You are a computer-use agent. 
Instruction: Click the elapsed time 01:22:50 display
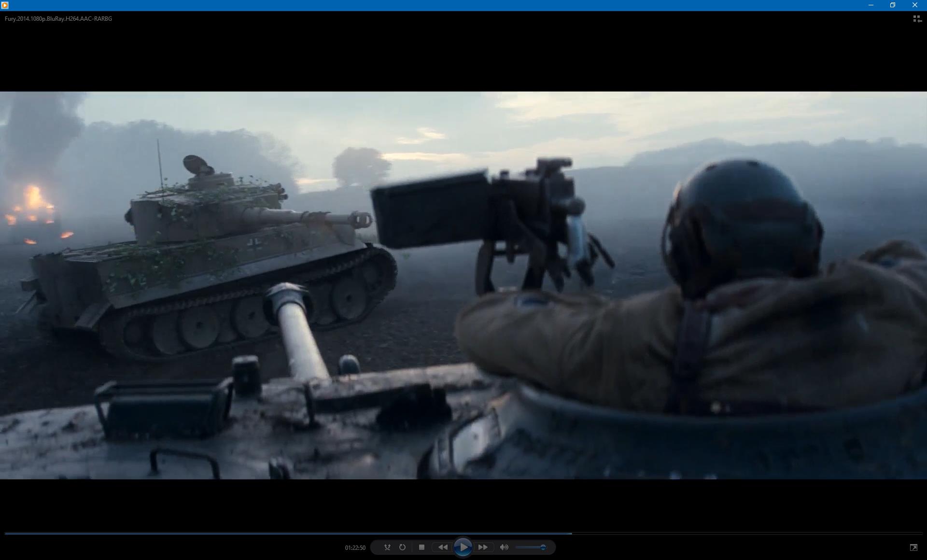355,547
